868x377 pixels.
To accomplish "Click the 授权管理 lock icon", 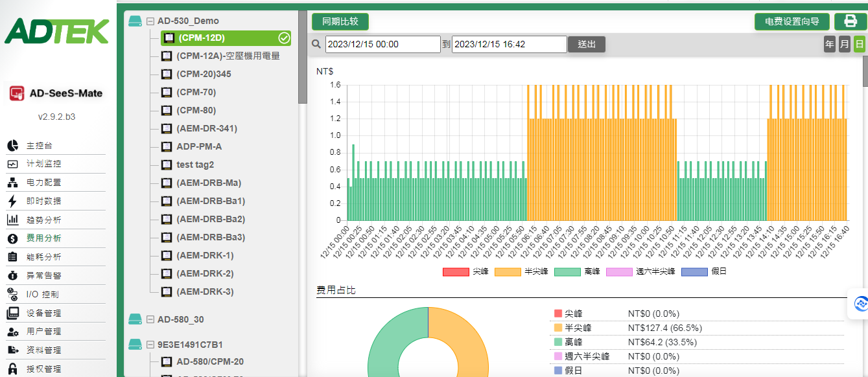I will click(12, 369).
